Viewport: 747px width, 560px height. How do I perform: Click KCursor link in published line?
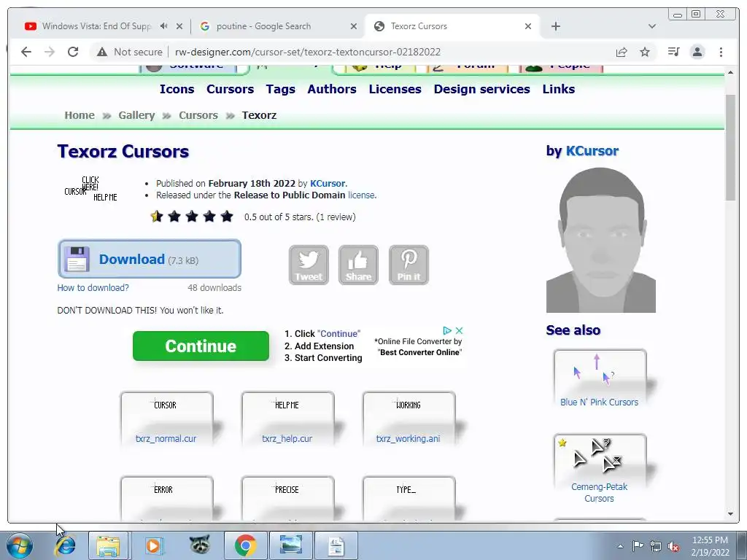[x=328, y=183]
